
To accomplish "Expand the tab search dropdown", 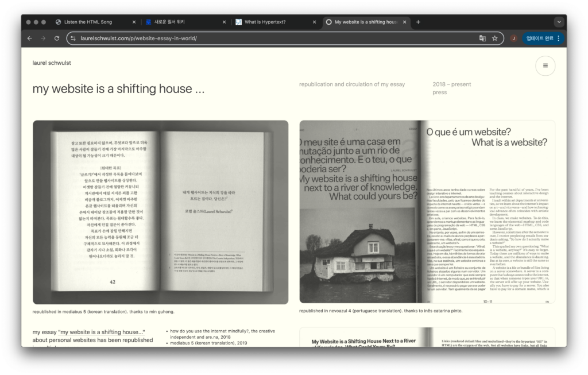I will (559, 22).
